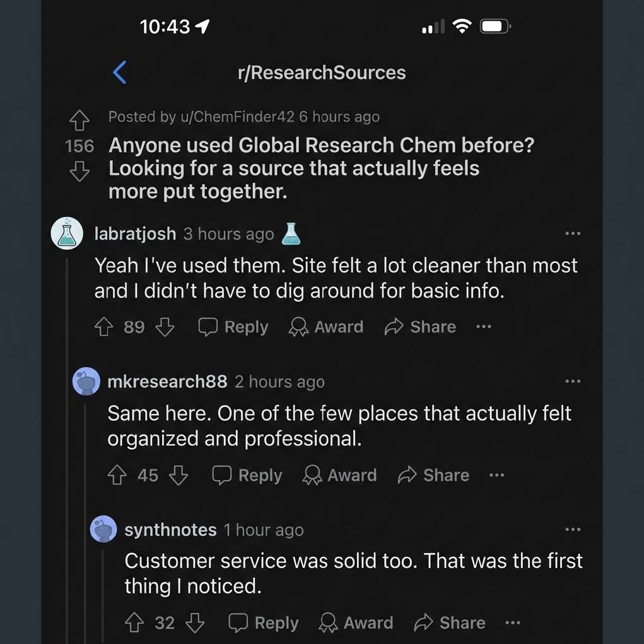Give an award to mkresearch88's comment

(x=339, y=475)
